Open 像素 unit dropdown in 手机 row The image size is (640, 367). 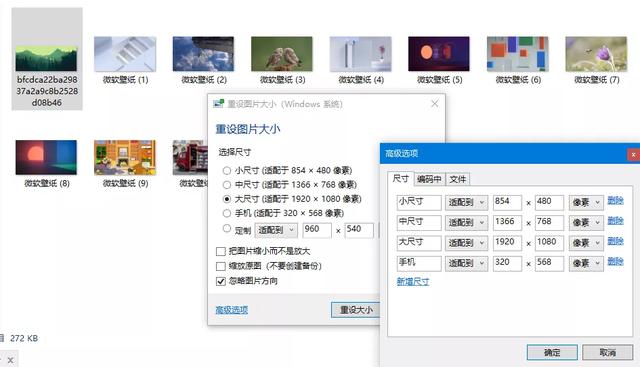click(586, 264)
